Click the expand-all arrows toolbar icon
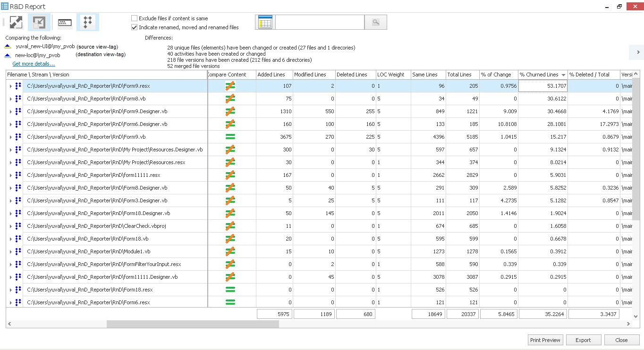644x350 pixels. click(x=16, y=22)
